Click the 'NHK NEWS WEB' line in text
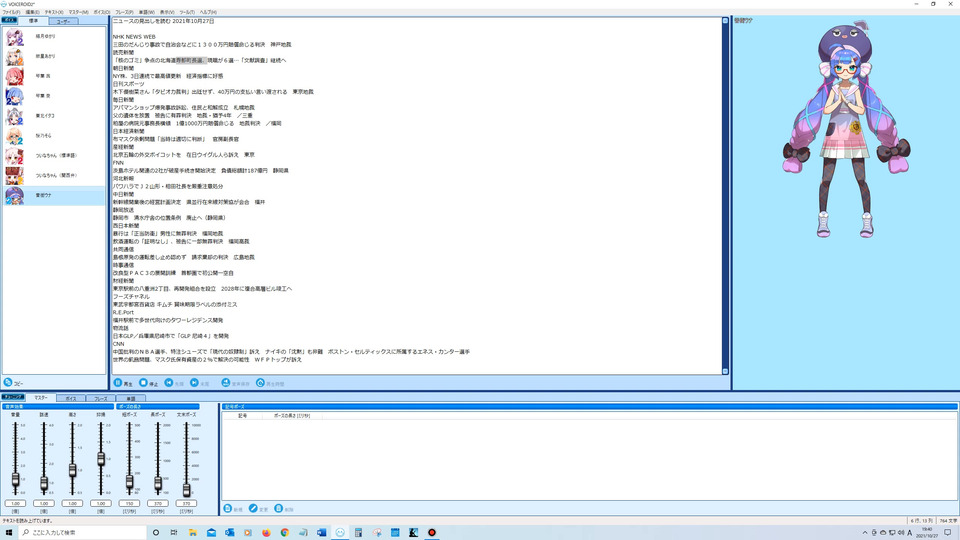This screenshot has width=960, height=540. click(134, 37)
